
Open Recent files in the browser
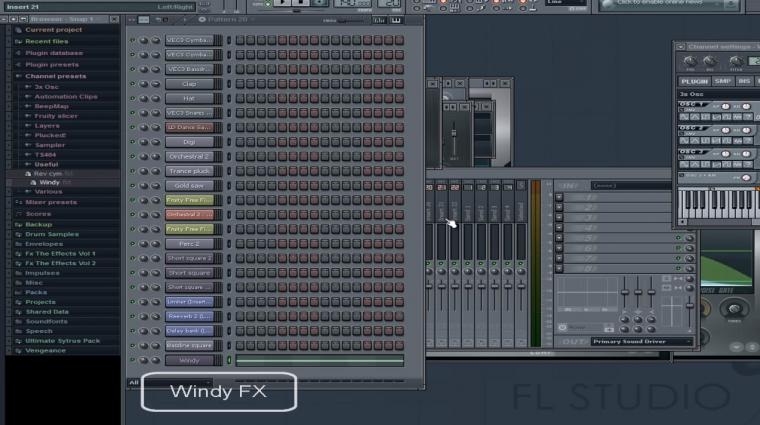47,42
